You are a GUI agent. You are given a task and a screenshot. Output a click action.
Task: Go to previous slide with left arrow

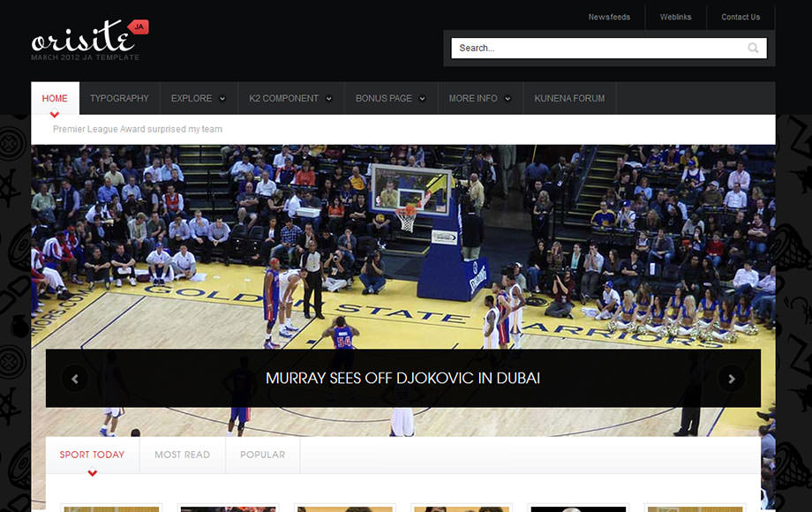pyautogui.click(x=75, y=379)
